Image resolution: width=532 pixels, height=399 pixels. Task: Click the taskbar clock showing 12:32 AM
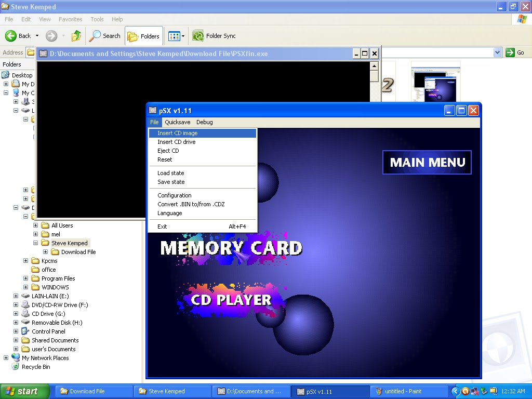[x=513, y=391]
